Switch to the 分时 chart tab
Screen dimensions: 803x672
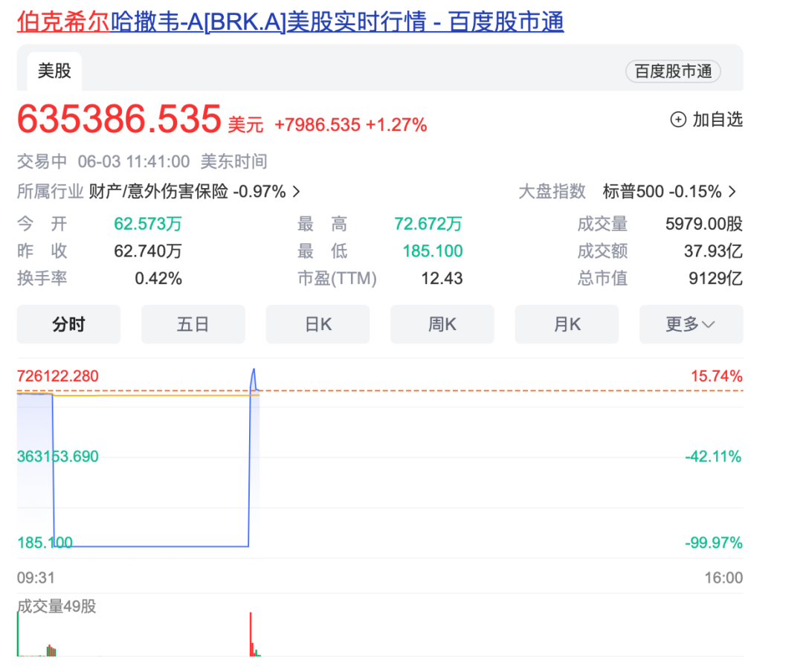[x=68, y=324]
